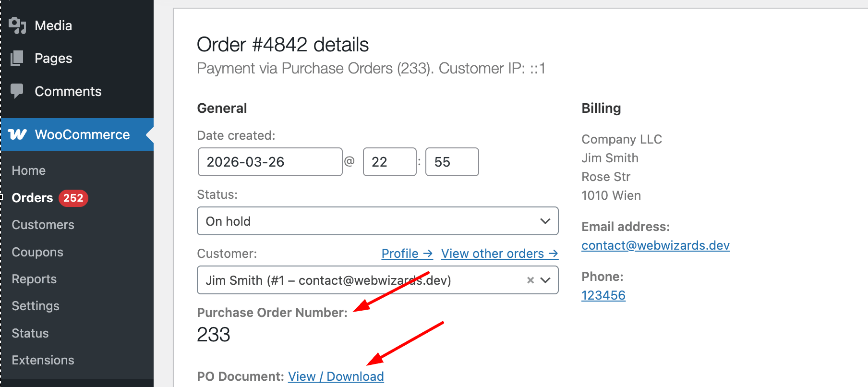The width and height of the screenshot is (868, 387).
Task: Open the customer selection dropdown arrow
Action: [545, 280]
